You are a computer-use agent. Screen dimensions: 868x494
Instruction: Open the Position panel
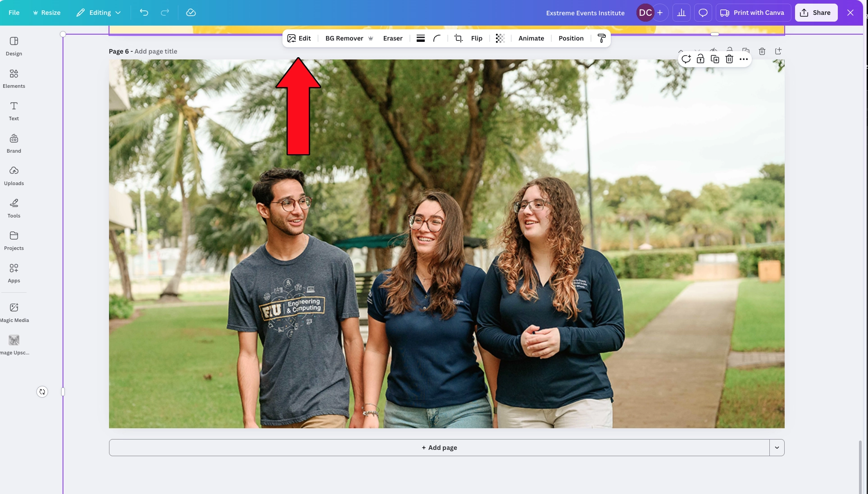(x=571, y=38)
